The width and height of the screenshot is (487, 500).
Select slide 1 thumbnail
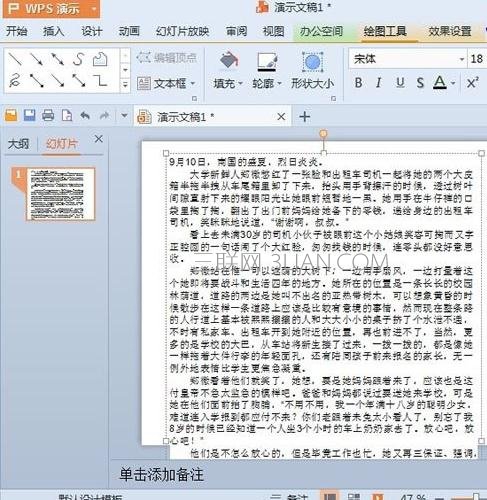(60, 194)
